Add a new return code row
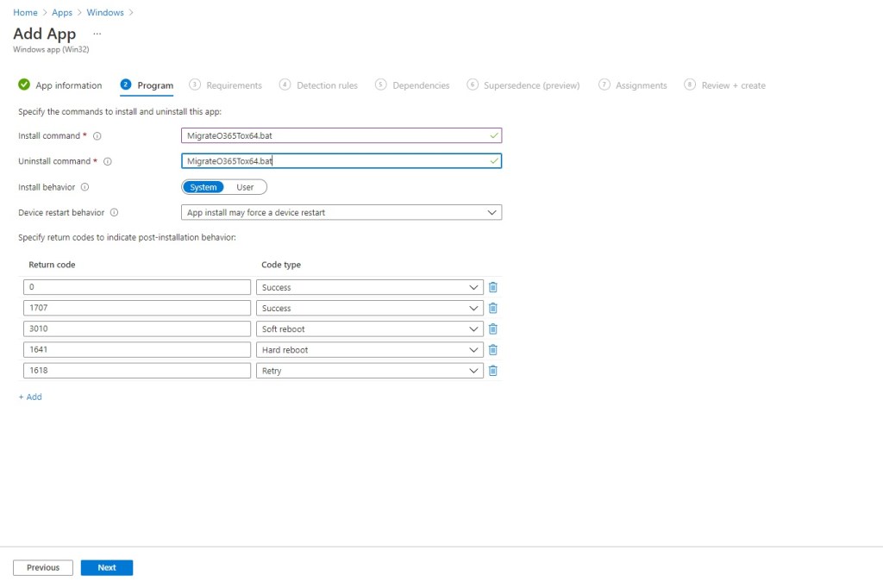Image resolution: width=883 pixels, height=588 pixels. coord(30,397)
